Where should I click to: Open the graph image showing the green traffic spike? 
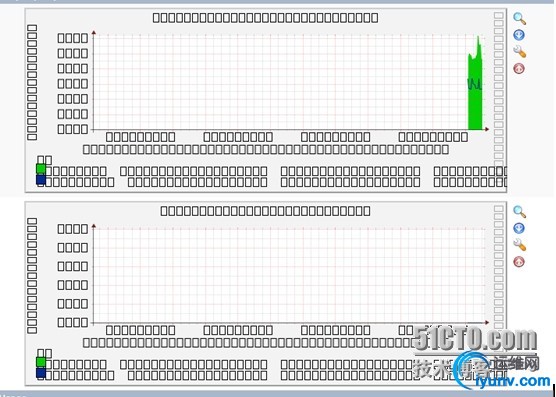pos(266,101)
